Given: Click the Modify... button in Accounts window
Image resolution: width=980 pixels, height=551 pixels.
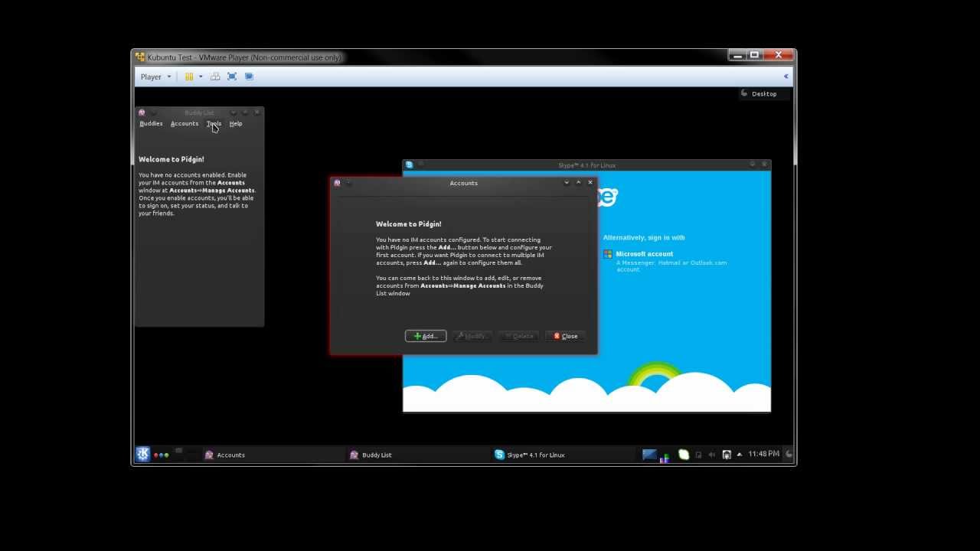Looking at the screenshot, I should click(x=472, y=336).
